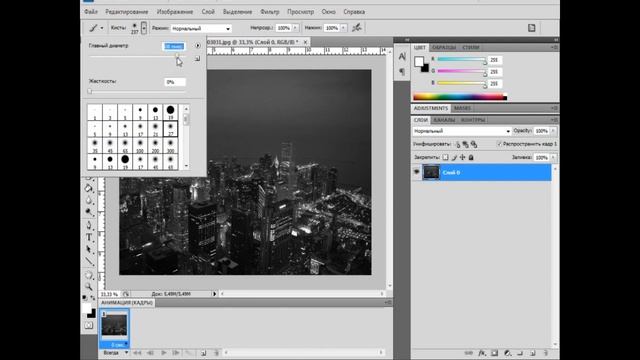Open the layer blend mode dropdown
The height and width of the screenshot is (360, 640).
coord(462,131)
